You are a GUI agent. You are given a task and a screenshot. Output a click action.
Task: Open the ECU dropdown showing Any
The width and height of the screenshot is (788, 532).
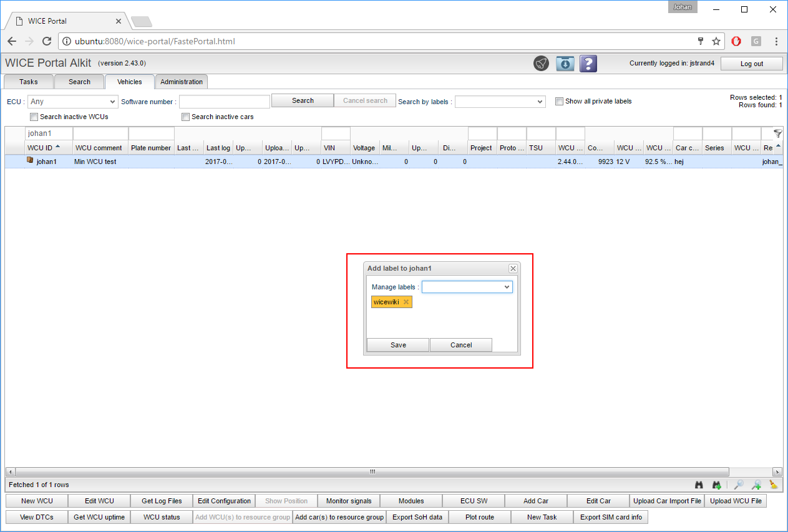(73, 101)
